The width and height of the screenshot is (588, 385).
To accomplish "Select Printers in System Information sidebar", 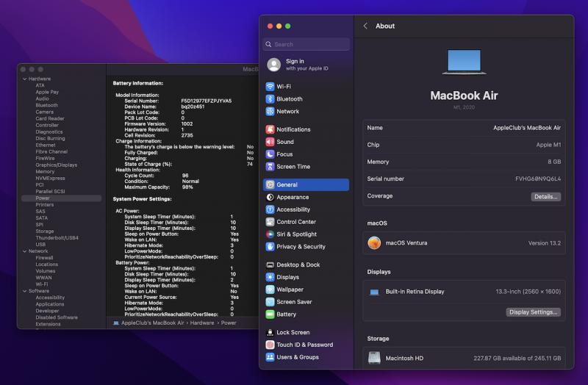I will (x=45, y=205).
